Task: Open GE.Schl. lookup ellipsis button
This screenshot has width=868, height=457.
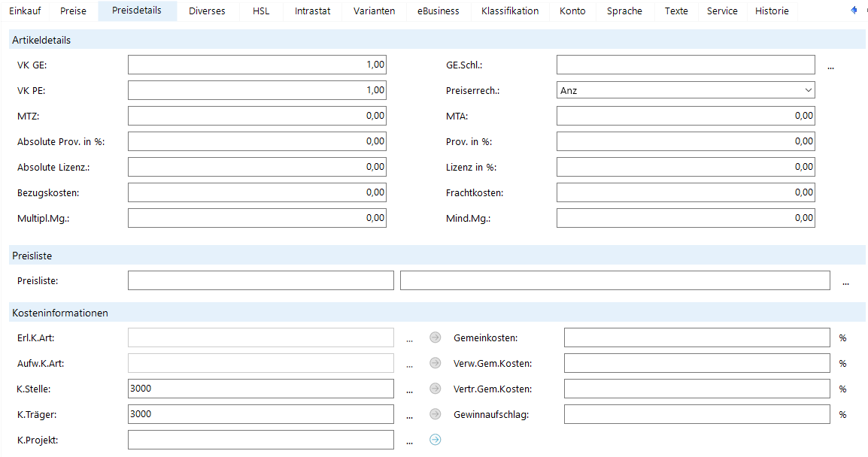Action: [831, 66]
